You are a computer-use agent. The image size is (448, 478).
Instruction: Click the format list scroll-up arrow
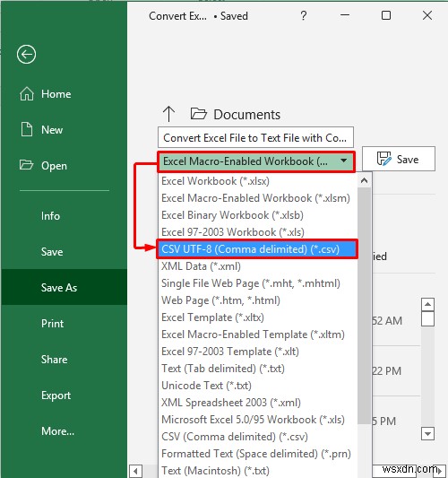364,180
